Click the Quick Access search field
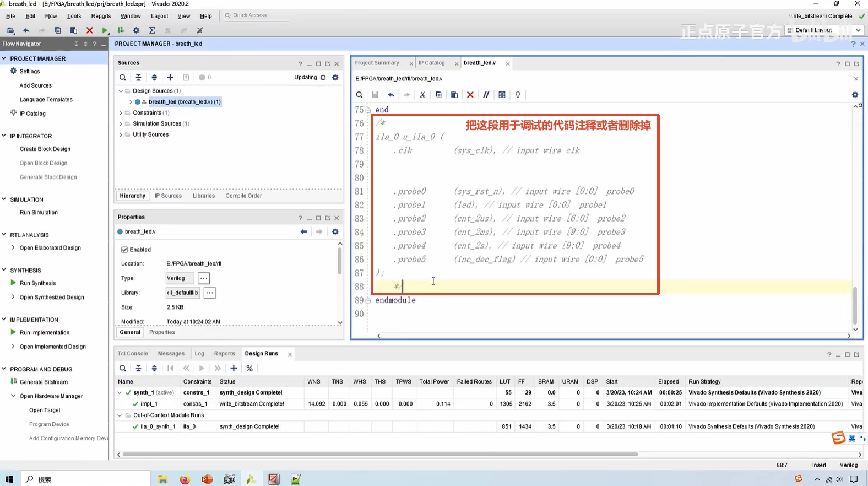Viewport: 868px width, 486px height. pos(256,15)
